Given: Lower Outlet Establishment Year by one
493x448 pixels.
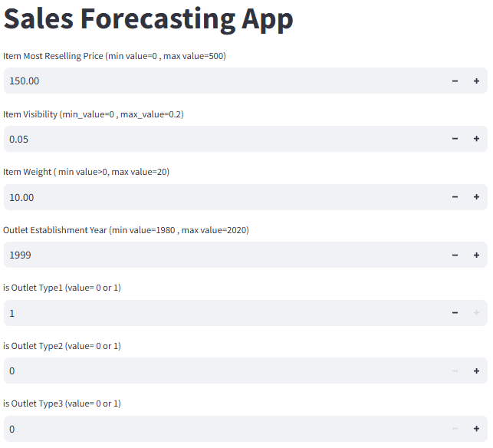Looking at the screenshot, I should point(455,255).
